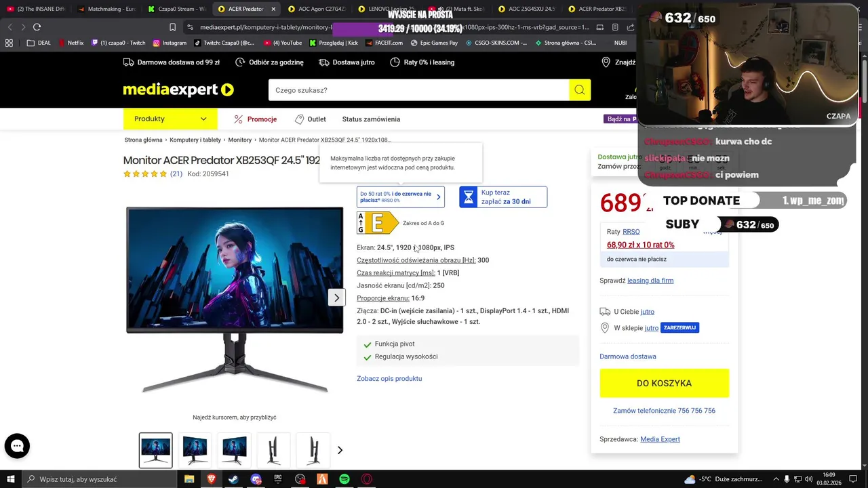
Task: Focus the Czego szukasz search field
Action: tap(418, 90)
